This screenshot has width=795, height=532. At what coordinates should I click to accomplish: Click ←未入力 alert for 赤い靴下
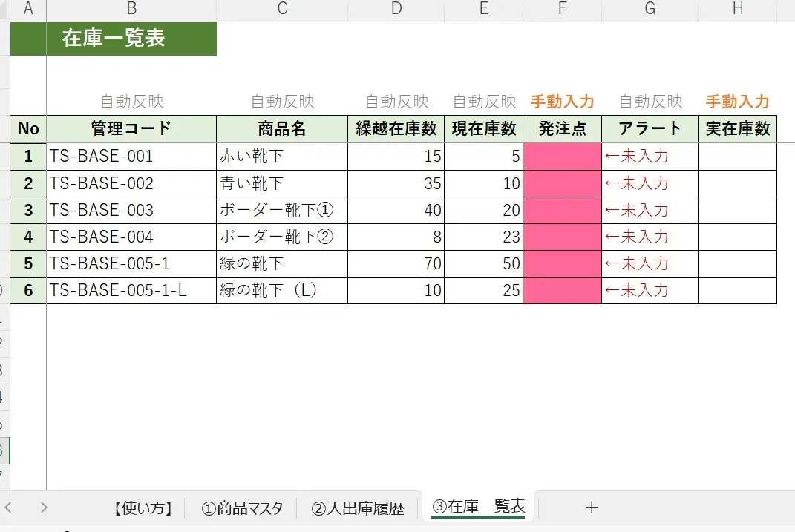pyautogui.click(x=650, y=157)
